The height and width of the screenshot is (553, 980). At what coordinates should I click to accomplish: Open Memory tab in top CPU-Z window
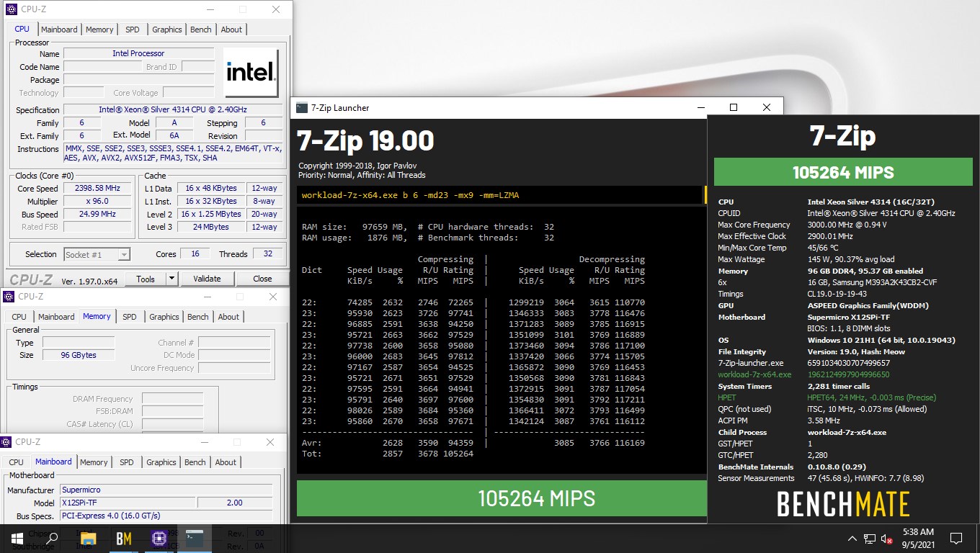[99, 30]
